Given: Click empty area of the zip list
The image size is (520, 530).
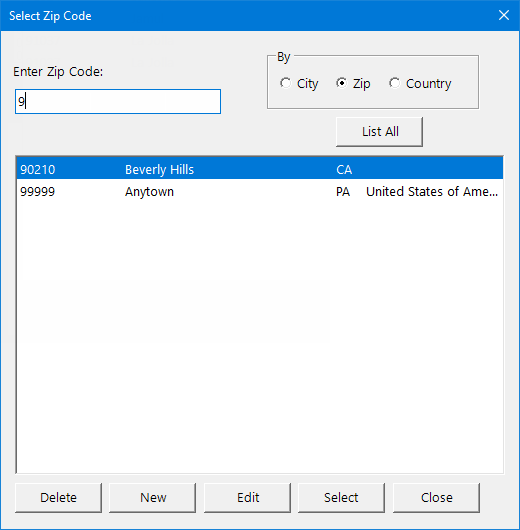Looking at the screenshot, I should (260, 338).
